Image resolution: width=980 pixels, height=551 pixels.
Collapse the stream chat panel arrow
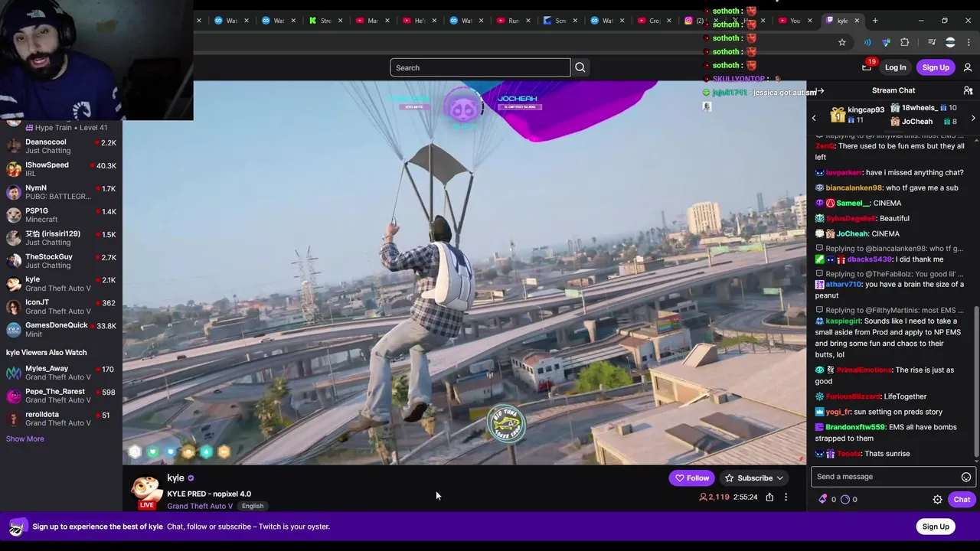point(820,91)
